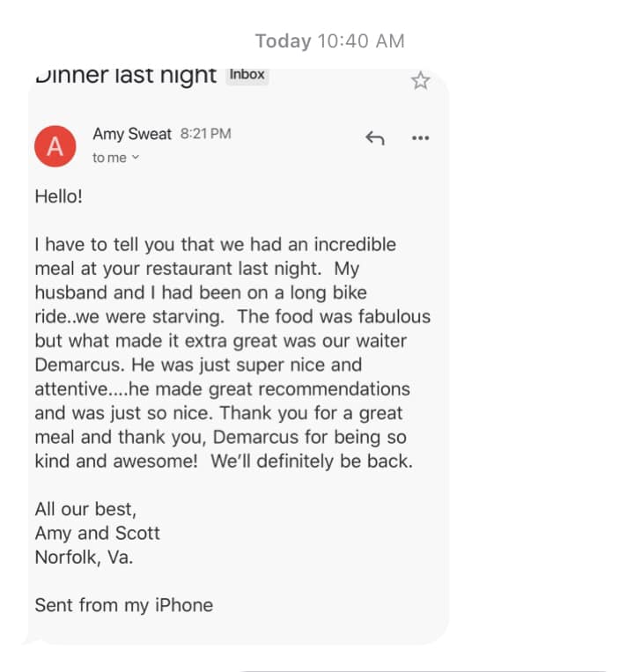Click the to me recipient text
This screenshot has width=634, height=672.
pos(109,158)
